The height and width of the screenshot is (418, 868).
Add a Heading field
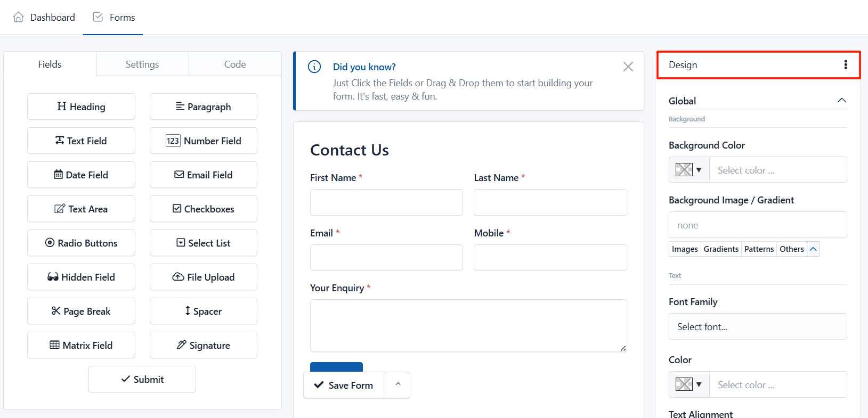tap(81, 106)
